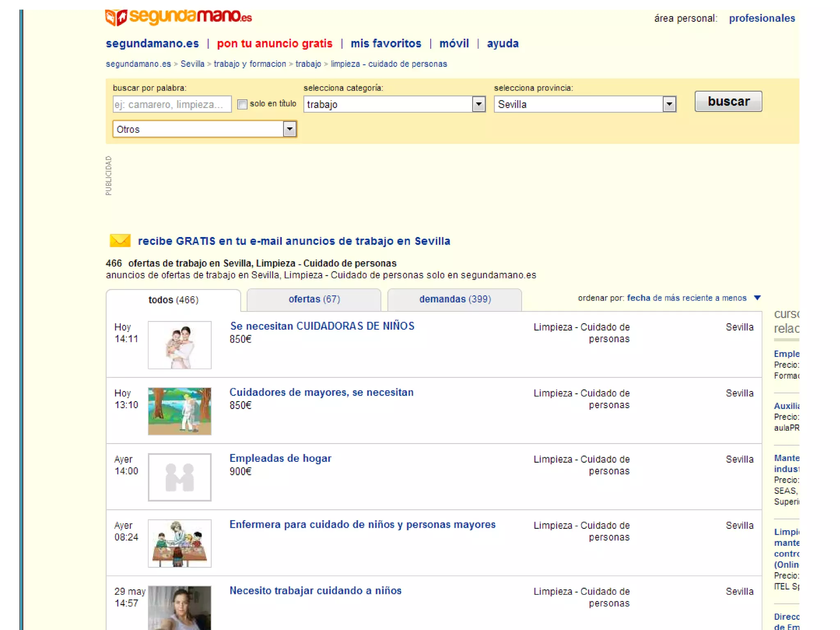Click the 'buscar por palabra' search field

(x=172, y=105)
